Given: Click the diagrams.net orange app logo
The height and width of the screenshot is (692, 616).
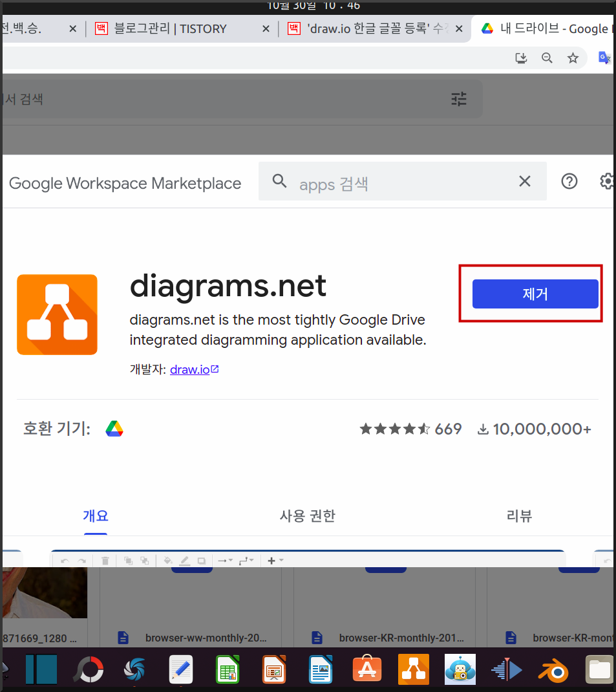Looking at the screenshot, I should click(58, 315).
